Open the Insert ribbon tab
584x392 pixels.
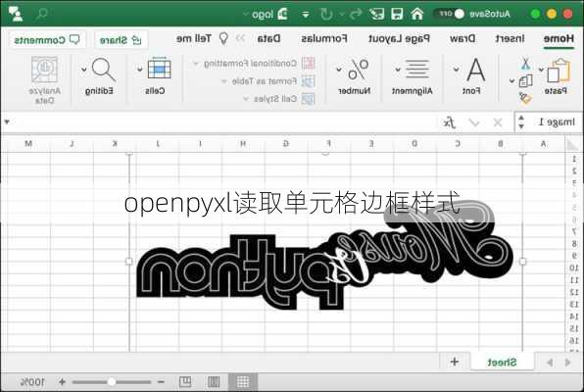click(510, 38)
